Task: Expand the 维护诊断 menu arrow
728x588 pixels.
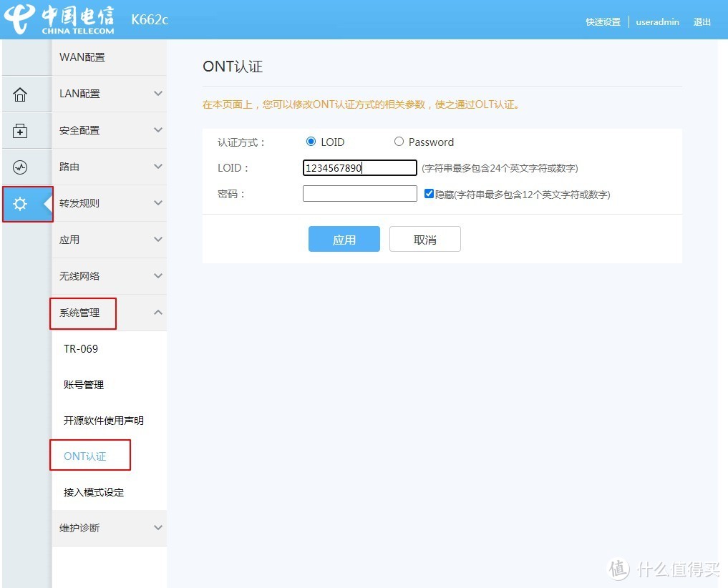Action: [158, 528]
